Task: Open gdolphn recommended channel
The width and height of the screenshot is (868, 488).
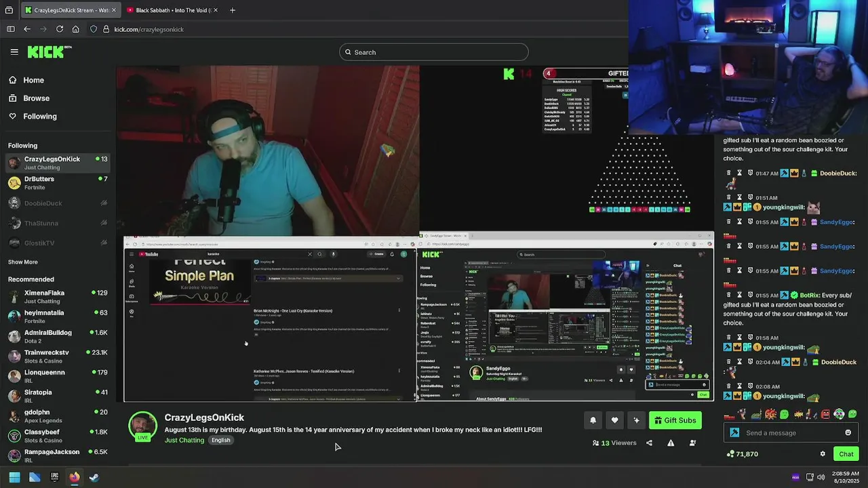Action: [58, 415]
